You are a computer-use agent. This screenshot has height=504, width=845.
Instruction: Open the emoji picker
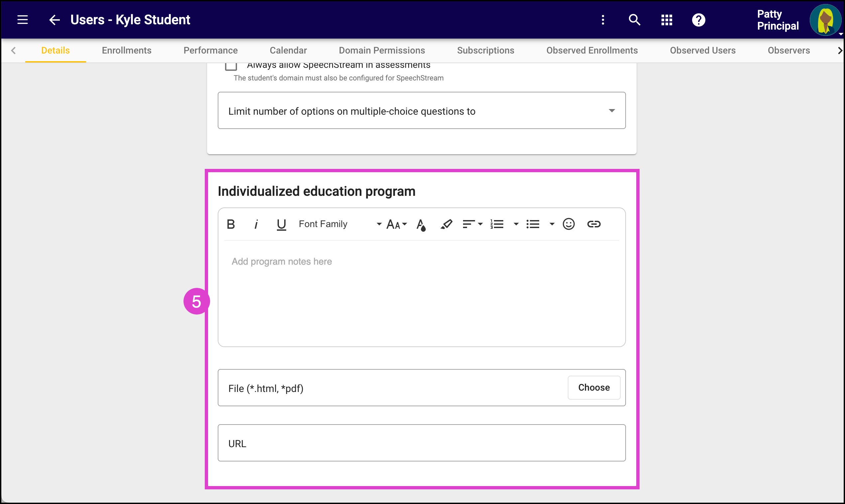(569, 224)
